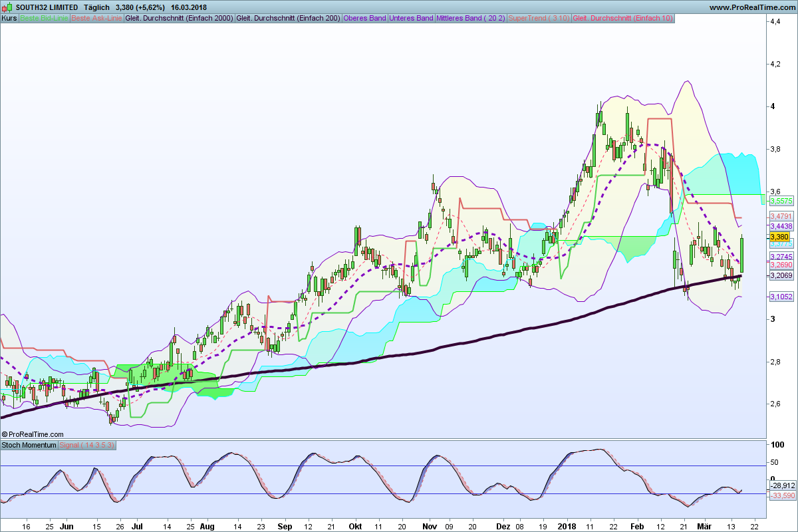The image size is (798, 532).
Task: Select the Stoch Momentum indicator label
Action: [29, 445]
